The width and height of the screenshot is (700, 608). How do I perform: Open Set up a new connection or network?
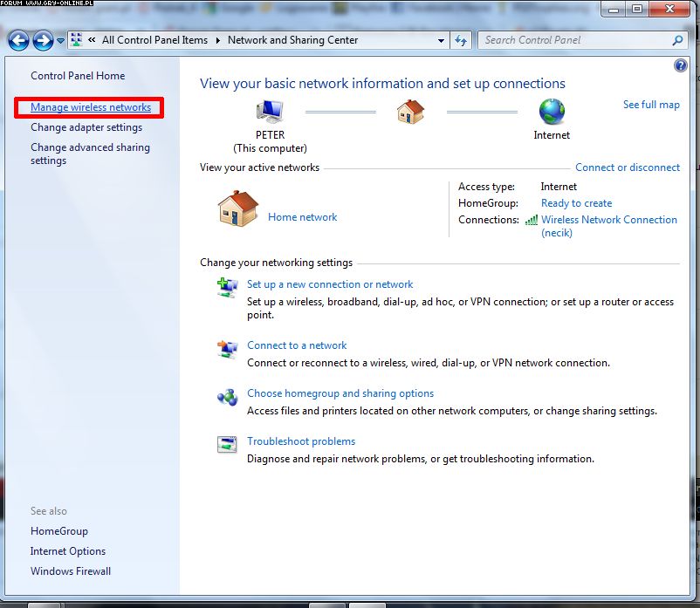click(330, 284)
